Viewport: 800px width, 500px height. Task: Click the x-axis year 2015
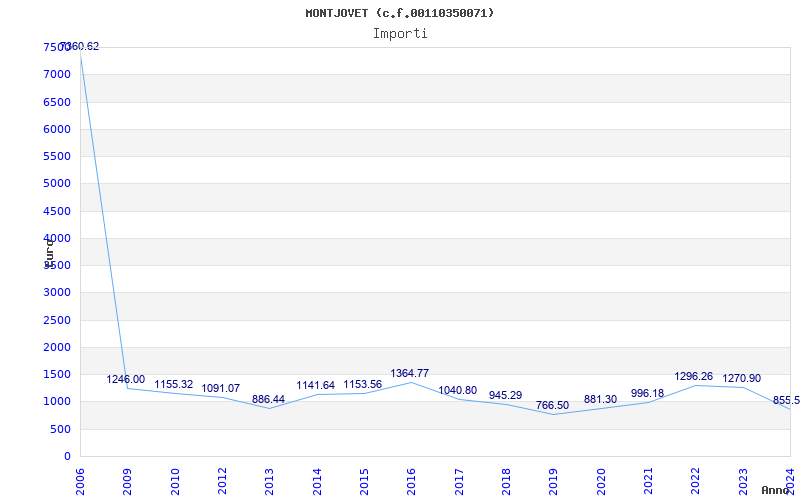[x=364, y=482]
